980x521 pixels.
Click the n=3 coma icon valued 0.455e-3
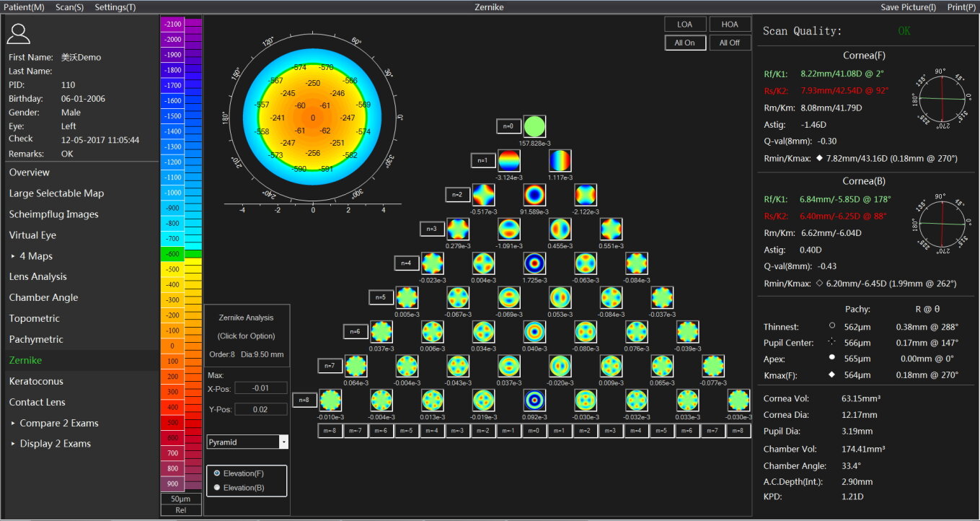coord(560,229)
